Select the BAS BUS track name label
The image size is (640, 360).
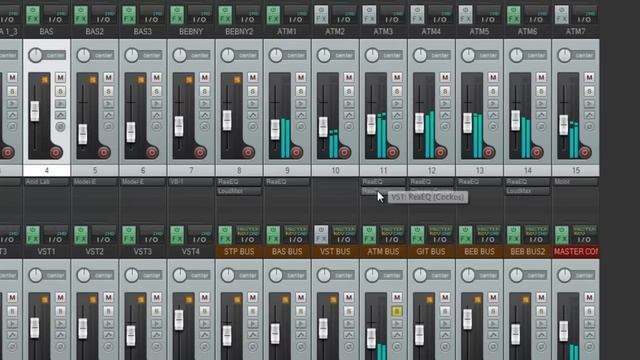point(287,251)
